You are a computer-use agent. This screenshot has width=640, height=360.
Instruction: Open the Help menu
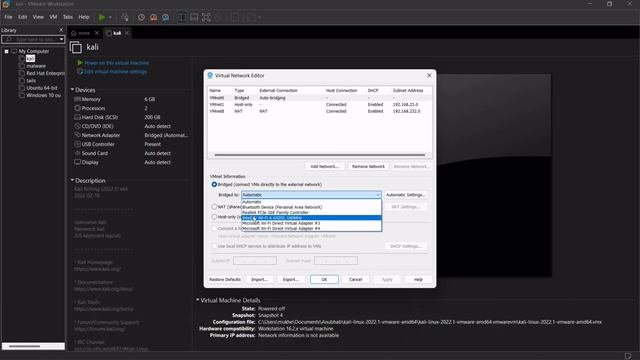pyautogui.click(x=84, y=17)
